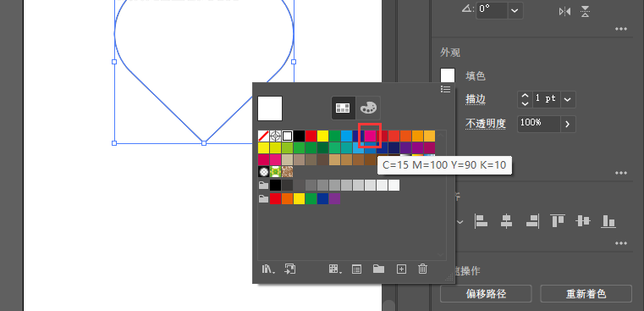This screenshot has height=311, width=644.
Task: Switch to the Swatches view button
Action: (343, 108)
